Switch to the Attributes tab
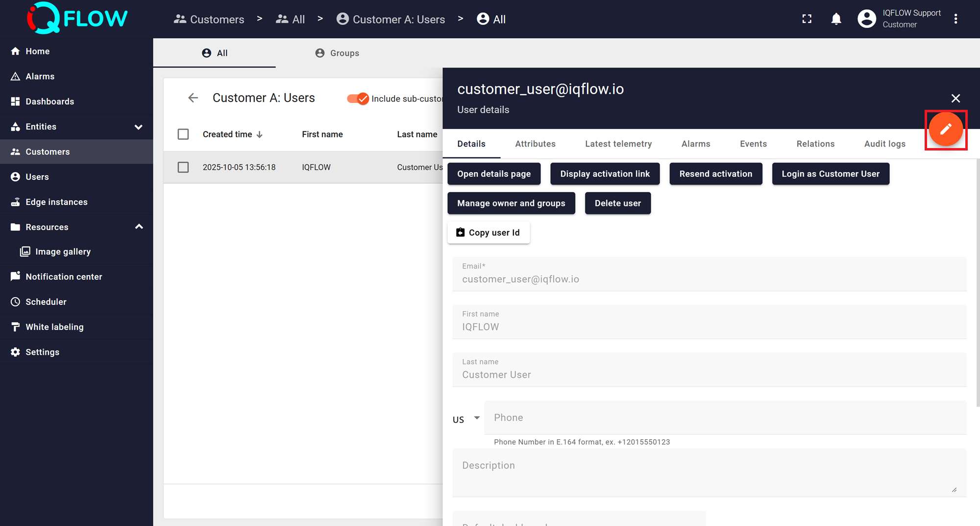The image size is (980, 526). [x=535, y=144]
